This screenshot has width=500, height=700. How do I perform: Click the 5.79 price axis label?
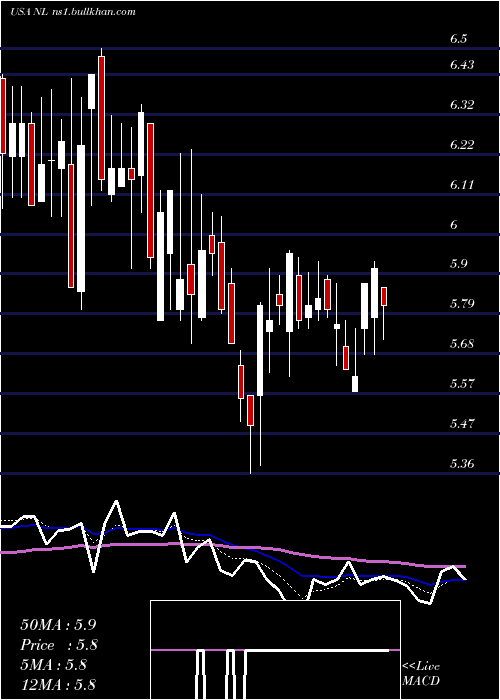coord(462,304)
